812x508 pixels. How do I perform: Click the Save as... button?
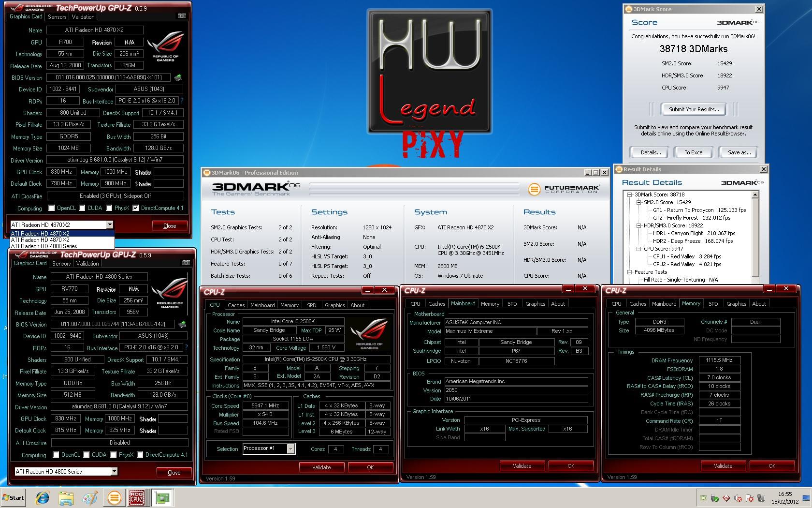(739, 152)
